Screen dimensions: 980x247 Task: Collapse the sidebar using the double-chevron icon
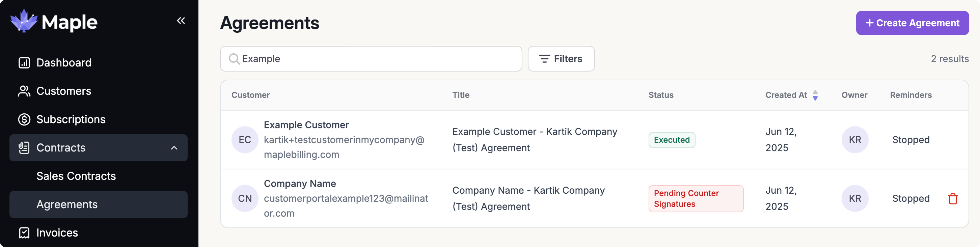(181, 21)
